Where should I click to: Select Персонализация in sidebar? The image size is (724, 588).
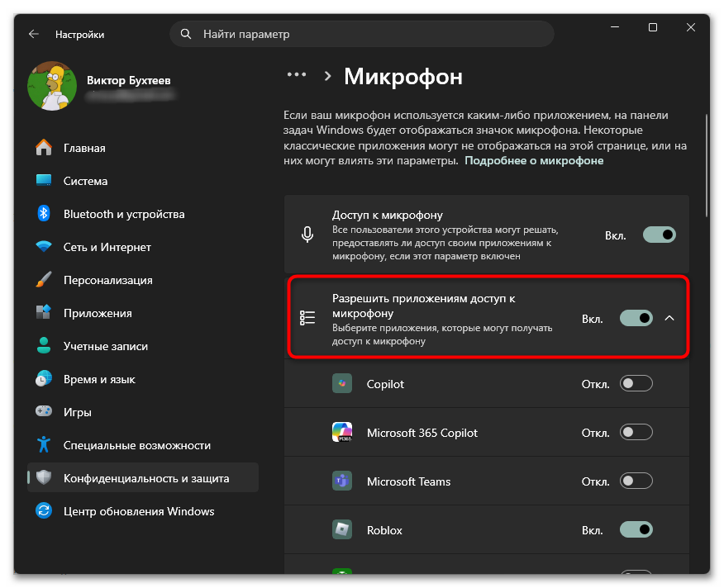143,280
